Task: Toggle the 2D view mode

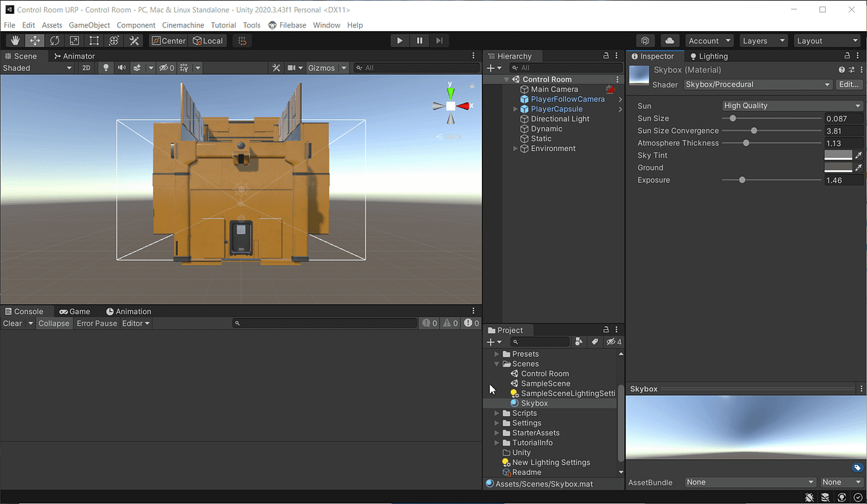Action: coord(86,67)
